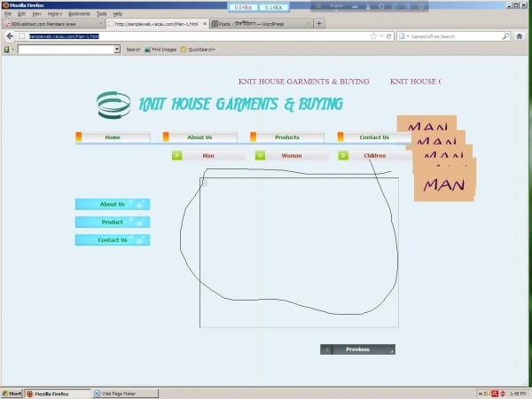Expand toolbar search combo box arrow
The width and height of the screenshot is (532, 399).
coord(117,50)
